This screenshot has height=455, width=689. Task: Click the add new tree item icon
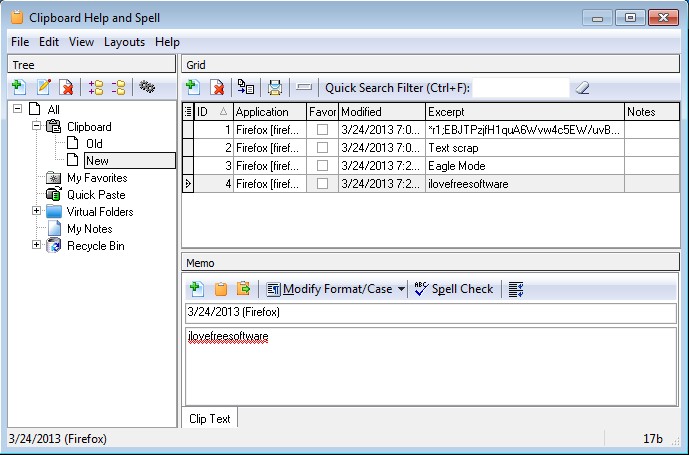pos(19,88)
